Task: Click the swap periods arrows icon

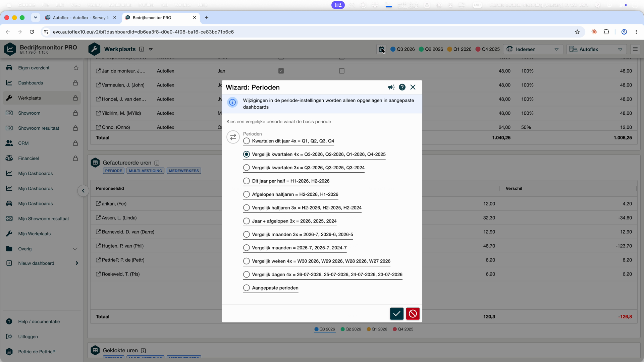Action: 233,137
